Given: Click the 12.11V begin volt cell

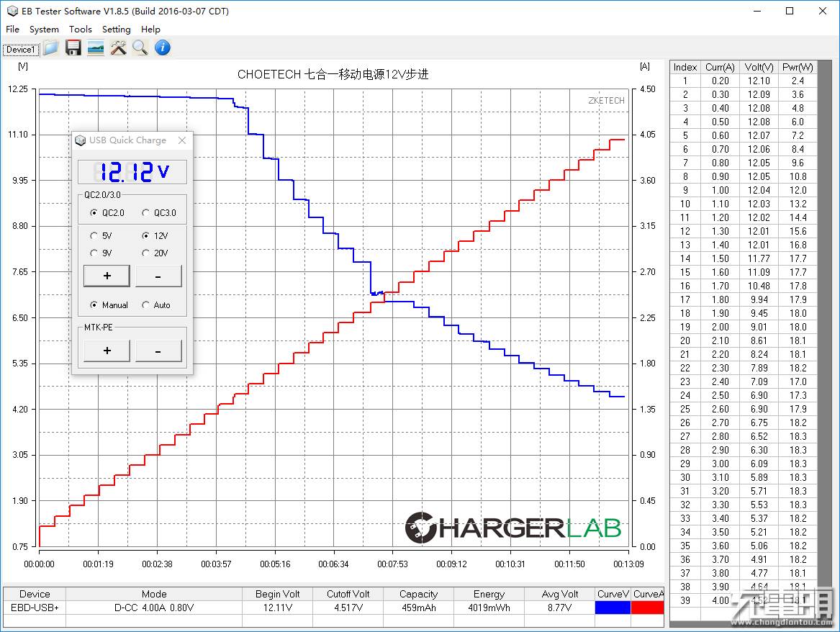Looking at the screenshot, I should point(278,608).
